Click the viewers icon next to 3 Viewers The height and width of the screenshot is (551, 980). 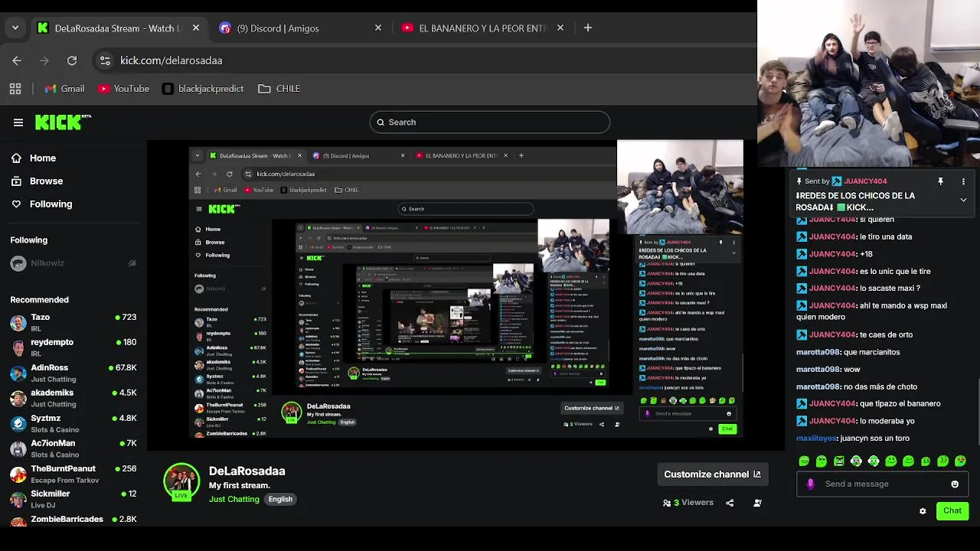667,503
